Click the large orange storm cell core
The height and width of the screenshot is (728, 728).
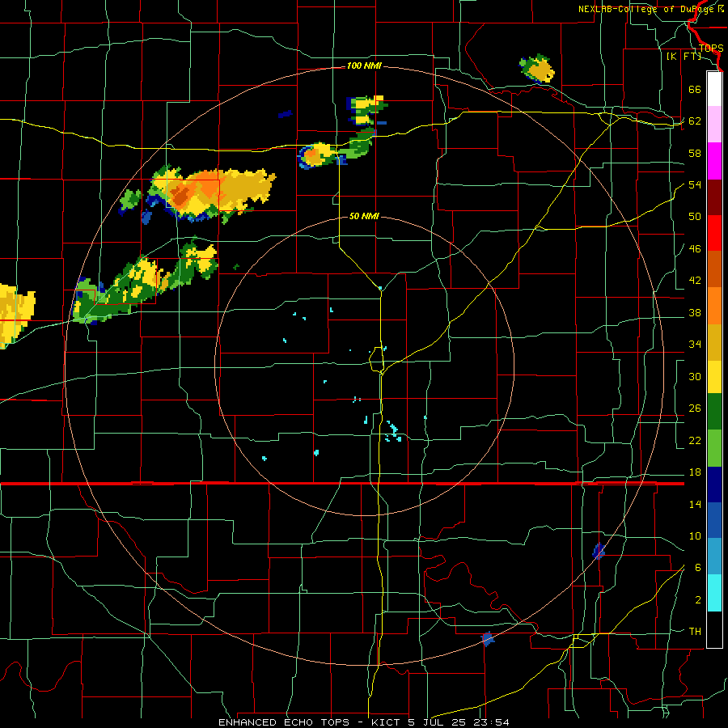(x=195, y=191)
